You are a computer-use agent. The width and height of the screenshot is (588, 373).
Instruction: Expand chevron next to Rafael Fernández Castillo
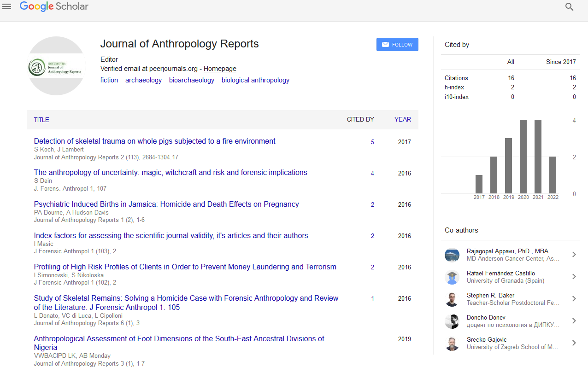[574, 277]
